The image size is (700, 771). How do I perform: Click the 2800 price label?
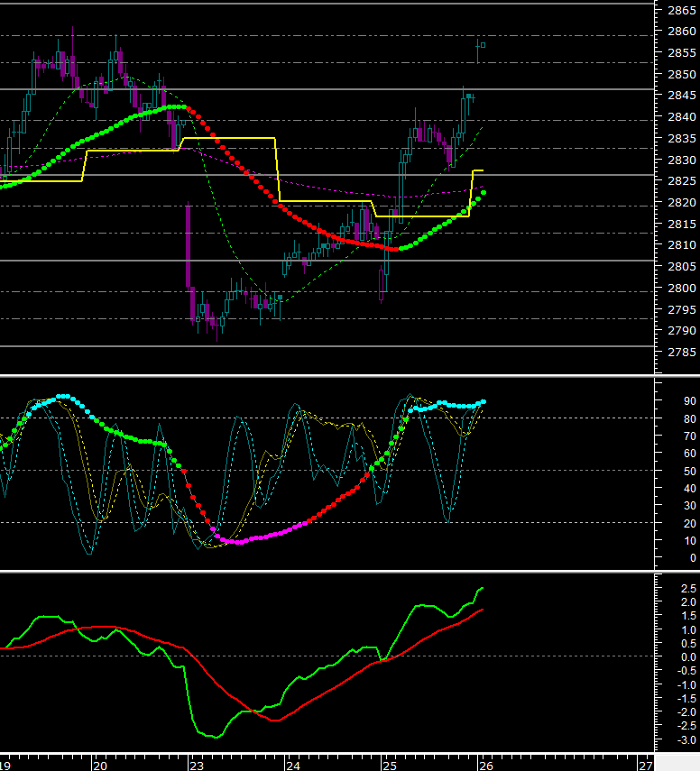682,289
